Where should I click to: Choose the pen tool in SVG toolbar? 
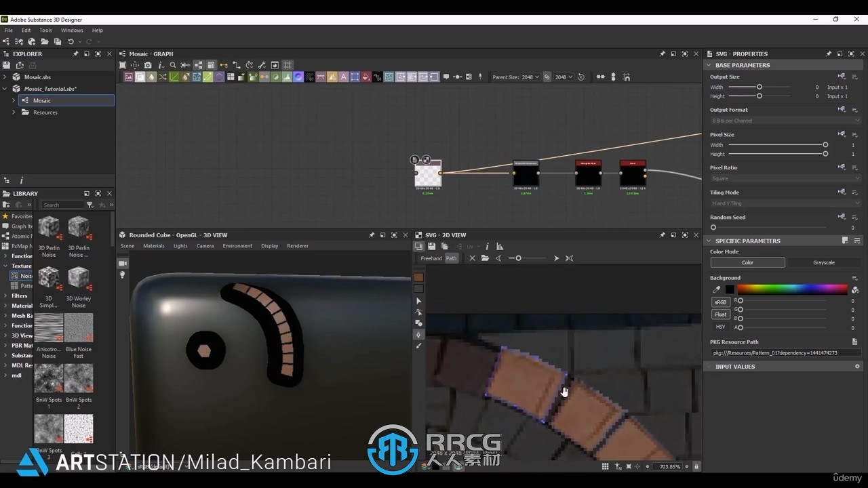[418, 335]
